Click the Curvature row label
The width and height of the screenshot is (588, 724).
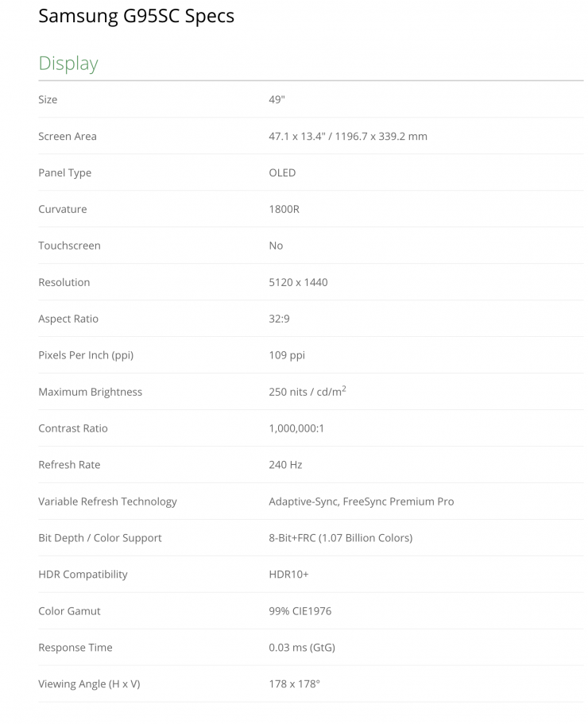(63, 209)
